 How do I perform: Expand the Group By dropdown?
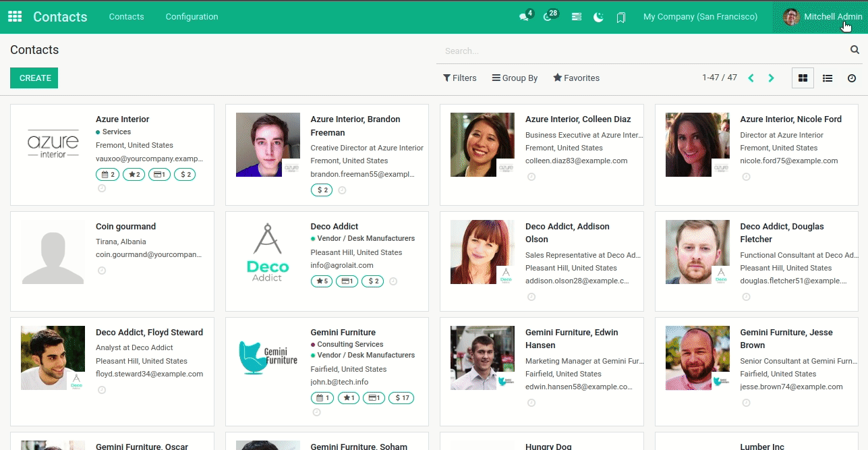(x=515, y=78)
